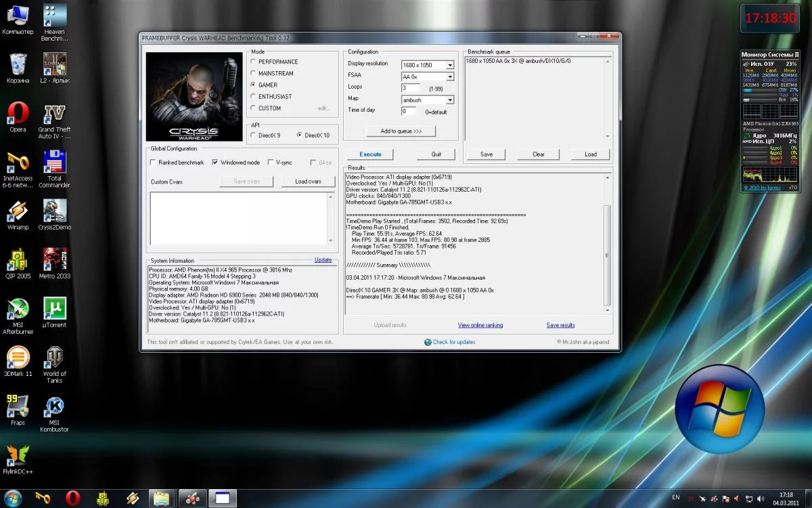The height and width of the screenshot is (508, 812).
Task: Toggle the V-sync checkbox
Action: coord(271,163)
